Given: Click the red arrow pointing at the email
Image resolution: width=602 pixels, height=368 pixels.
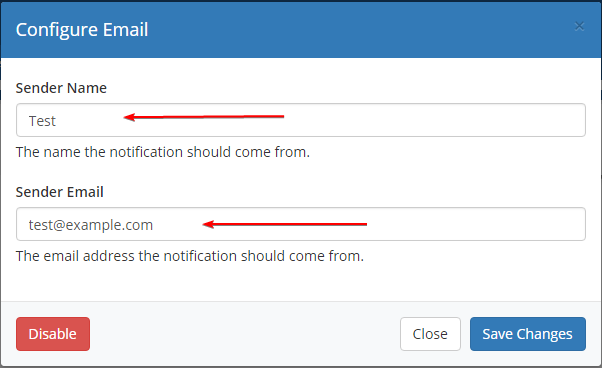Looking at the screenshot, I should [285, 224].
